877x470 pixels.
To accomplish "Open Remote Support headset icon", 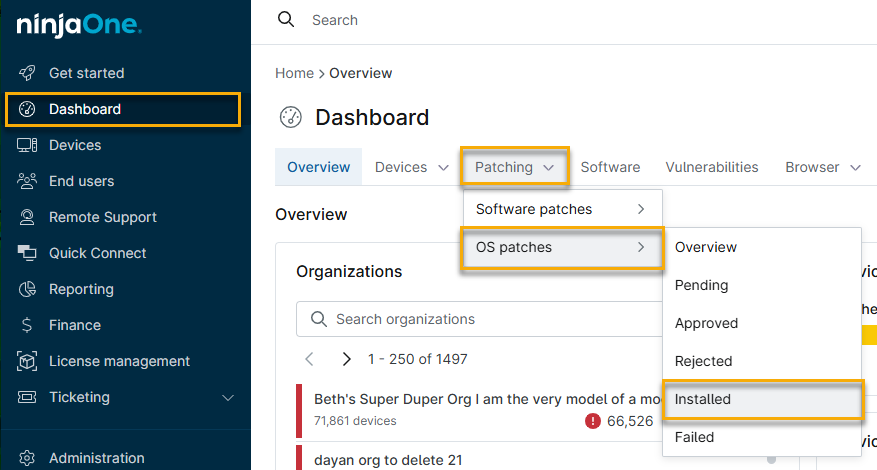I will pos(28,217).
